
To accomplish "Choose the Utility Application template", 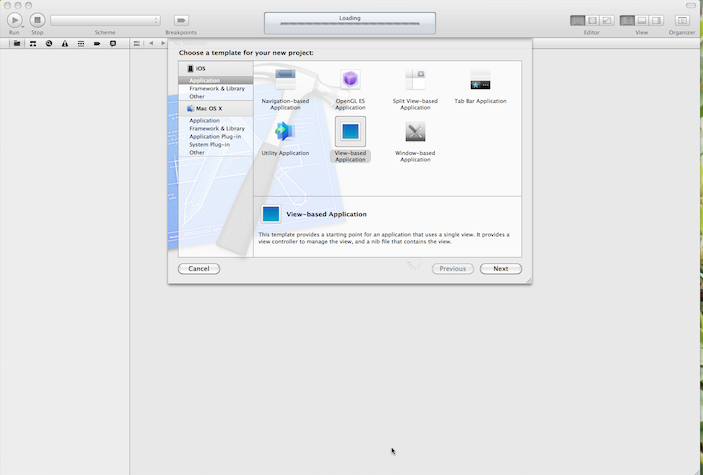I will [285, 138].
